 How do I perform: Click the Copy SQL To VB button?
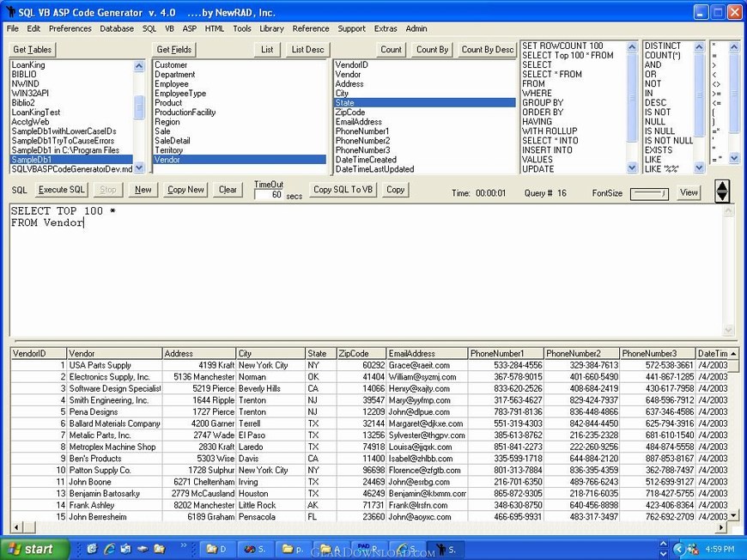(x=343, y=190)
